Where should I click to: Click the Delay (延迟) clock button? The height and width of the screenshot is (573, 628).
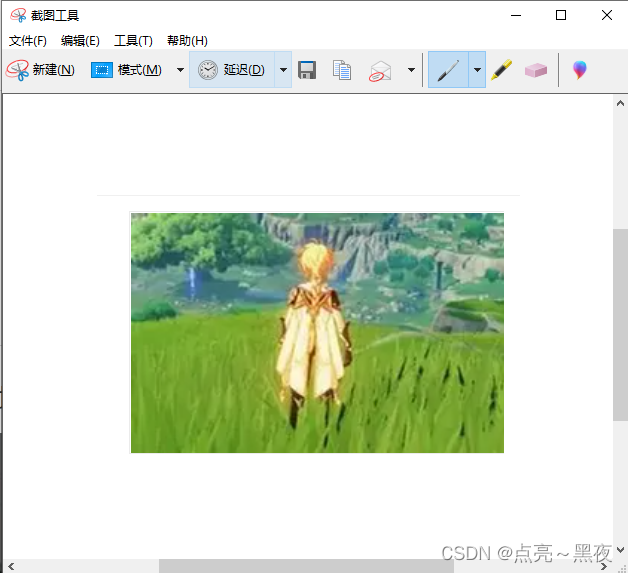tap(232, 70)
